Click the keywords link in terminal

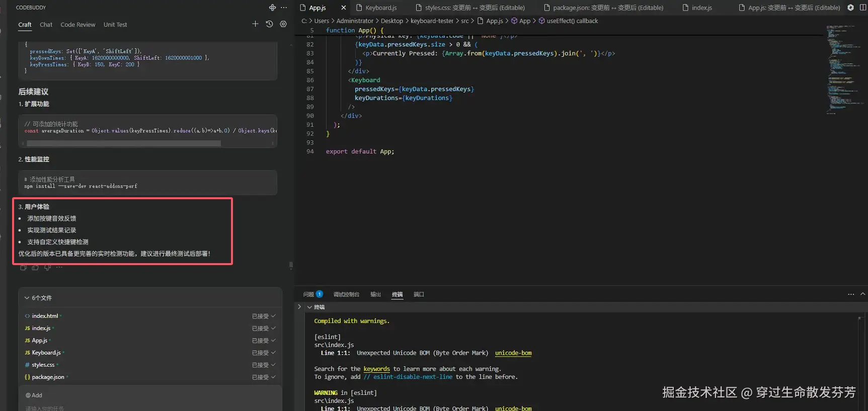[x=376, y=369]
